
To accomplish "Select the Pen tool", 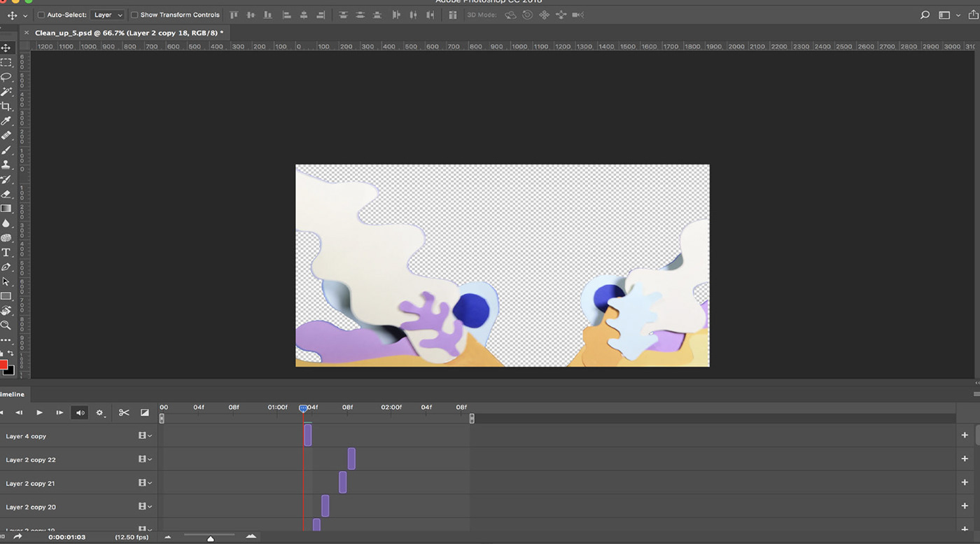I will (6, 267).
